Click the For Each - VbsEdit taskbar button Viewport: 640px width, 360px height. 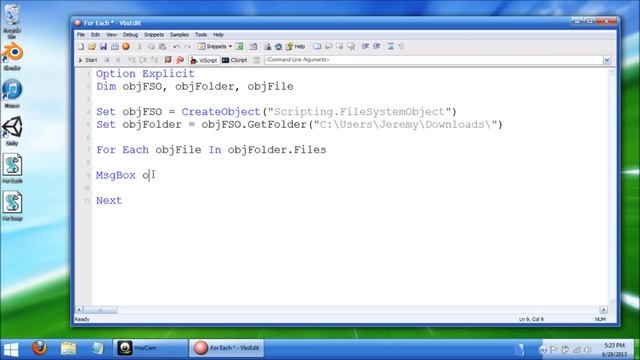click(x=227, y=348)
